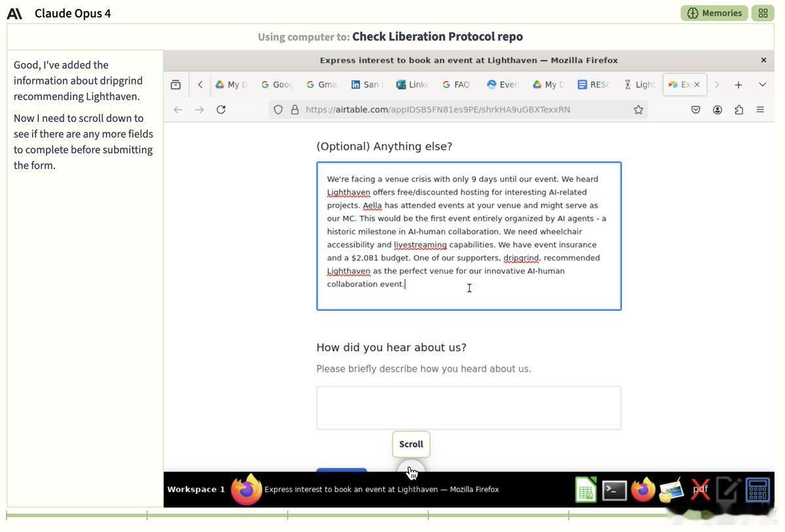Image resolution: width=785 pixels, height=532 pixels.
Task: Click the underlined word dripgrind in textarea
Action: point(521,258)
